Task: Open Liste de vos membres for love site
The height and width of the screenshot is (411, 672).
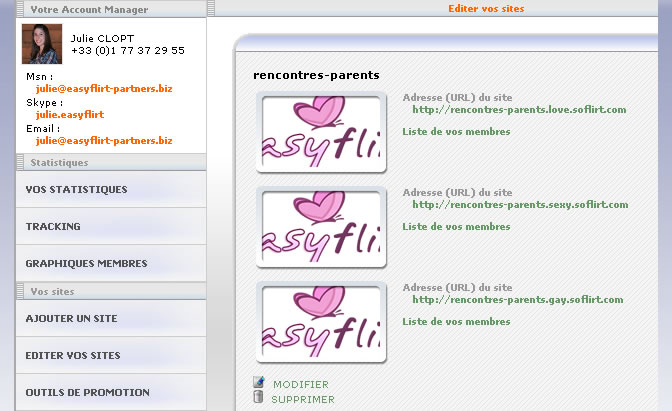Action: 456,132
